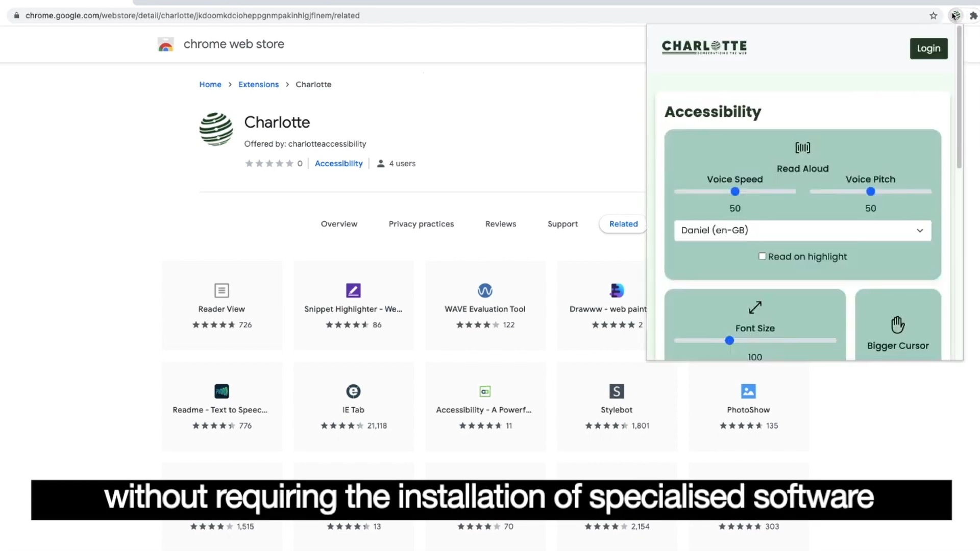The image size is (980, 551).
Task: Click the chrome web store title
Action: [x=234, y=44]
